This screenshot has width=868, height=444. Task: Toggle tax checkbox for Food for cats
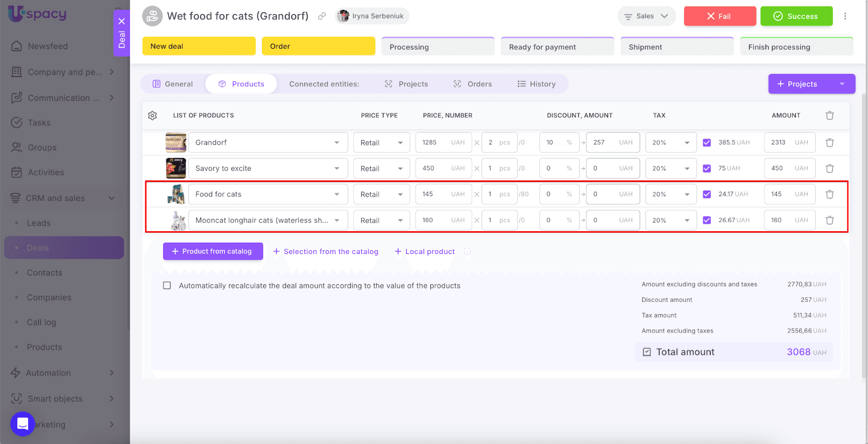pyautogui.click(x=706, y=194)
